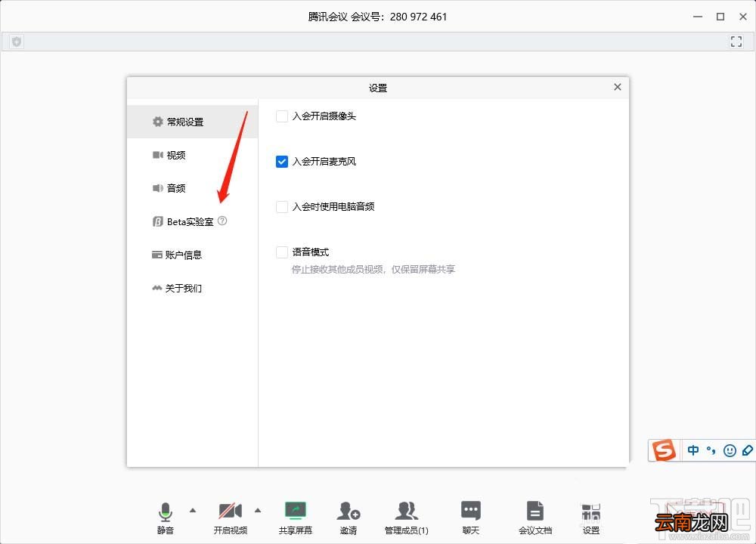Minimize the 腾讯会议 window
This screenshot has height=544, width=756.
(x=698, y=17)
